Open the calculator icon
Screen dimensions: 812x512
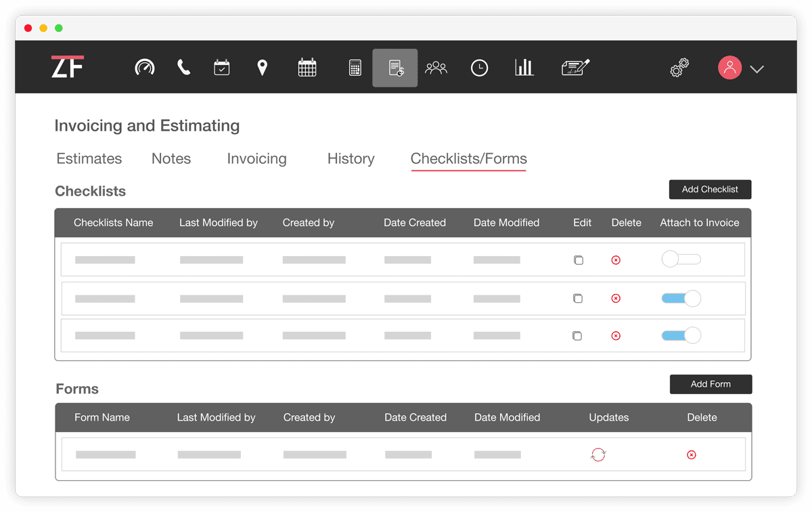[x=355, y=68]
